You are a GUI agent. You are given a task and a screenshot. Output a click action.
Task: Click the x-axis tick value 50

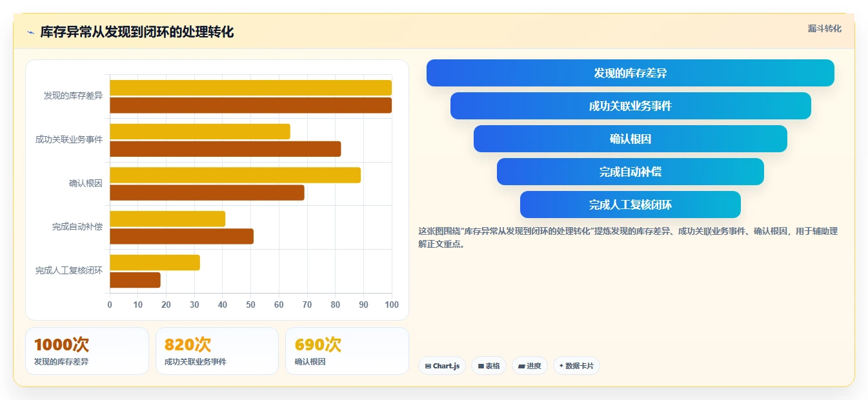click(x=250, y=305)
